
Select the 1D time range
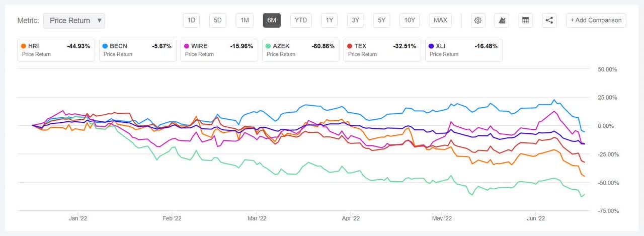191,21
